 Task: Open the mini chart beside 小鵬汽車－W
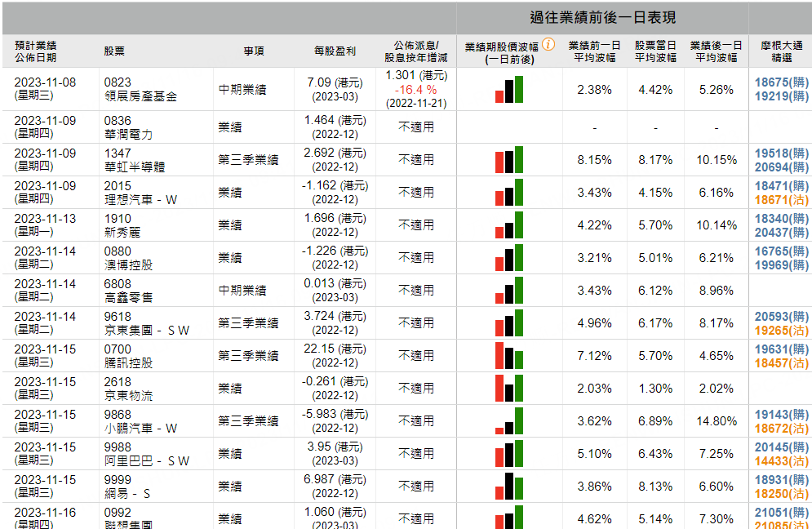(x=510, y=419)
